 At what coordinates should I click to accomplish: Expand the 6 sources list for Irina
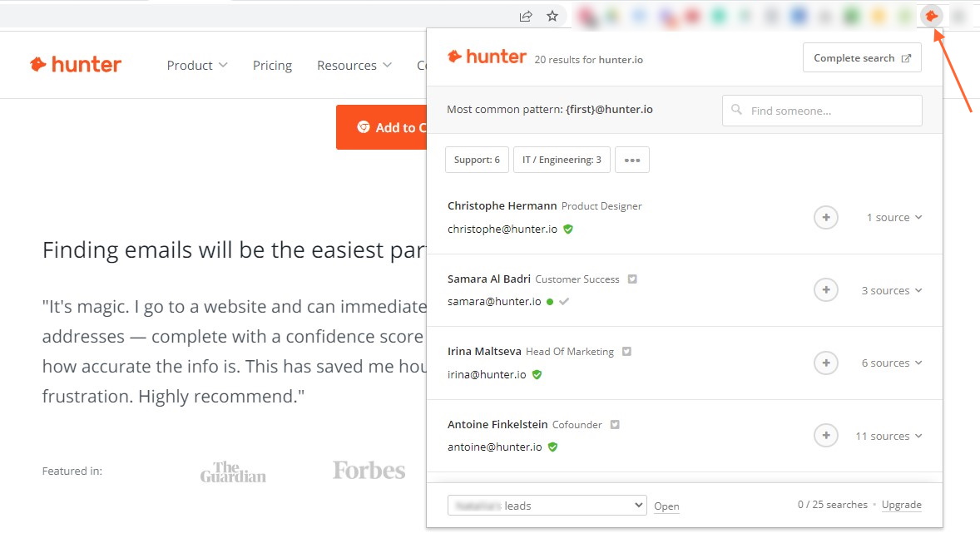pos(891,363)
